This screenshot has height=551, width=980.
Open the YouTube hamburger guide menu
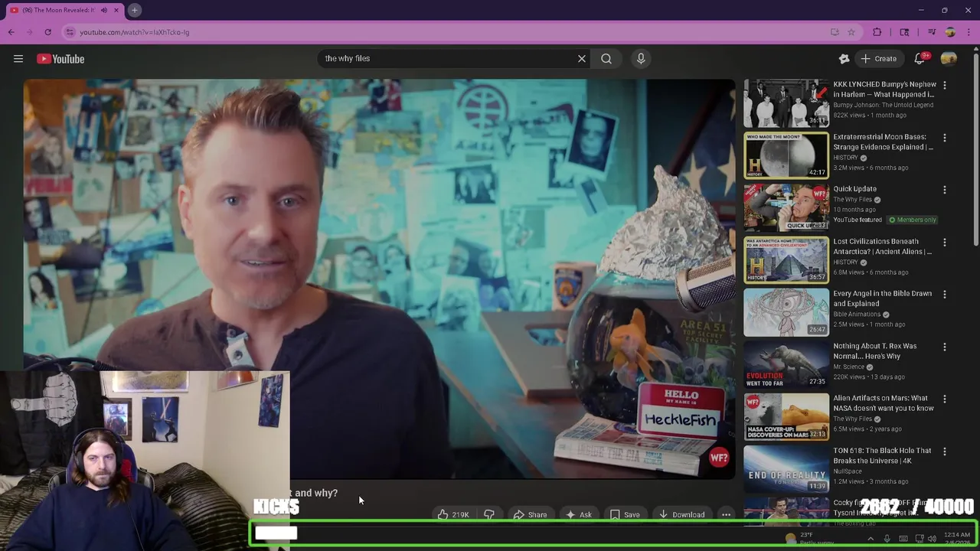(18, 59)
